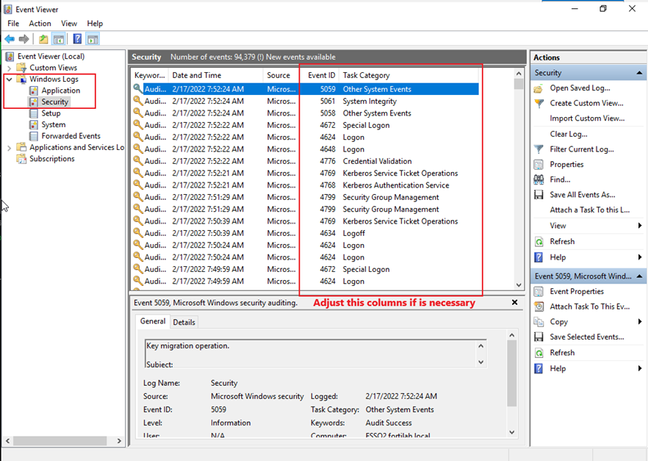Click the Filter Current Log funnel icon
Screen dimensions: 648x461
pos(539,149)
